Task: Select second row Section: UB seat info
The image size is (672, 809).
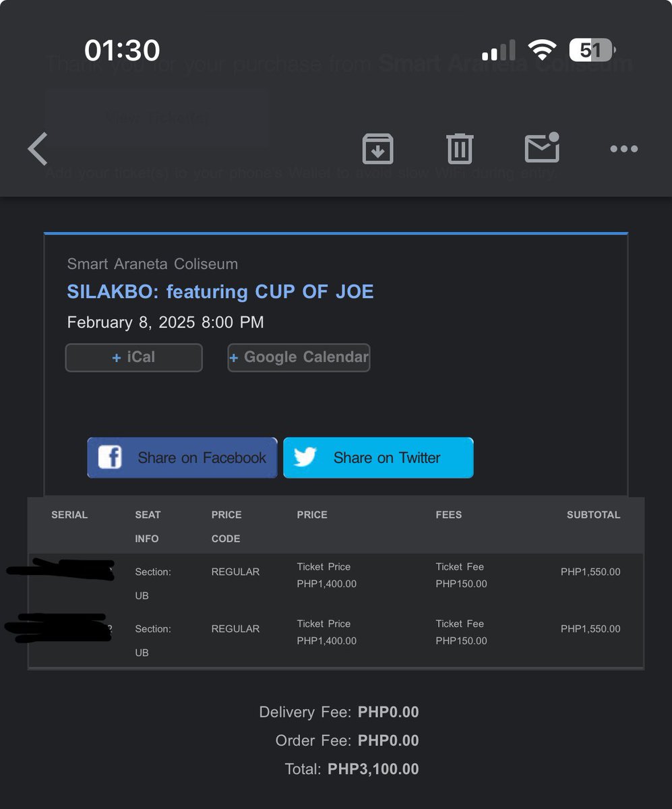Action: coord(153,640)
